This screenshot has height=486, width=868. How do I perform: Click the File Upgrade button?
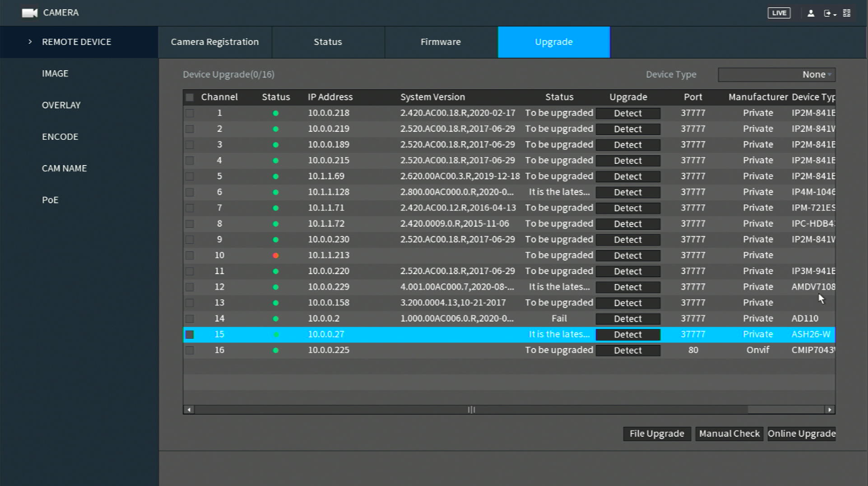(x=657, y=434)
